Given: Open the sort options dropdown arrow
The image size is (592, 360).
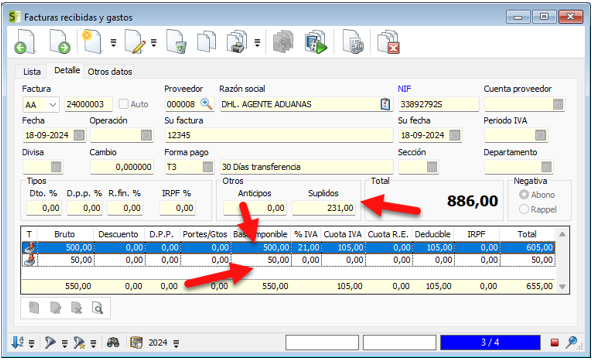Looking at the screenshot, I should point(32,343).
